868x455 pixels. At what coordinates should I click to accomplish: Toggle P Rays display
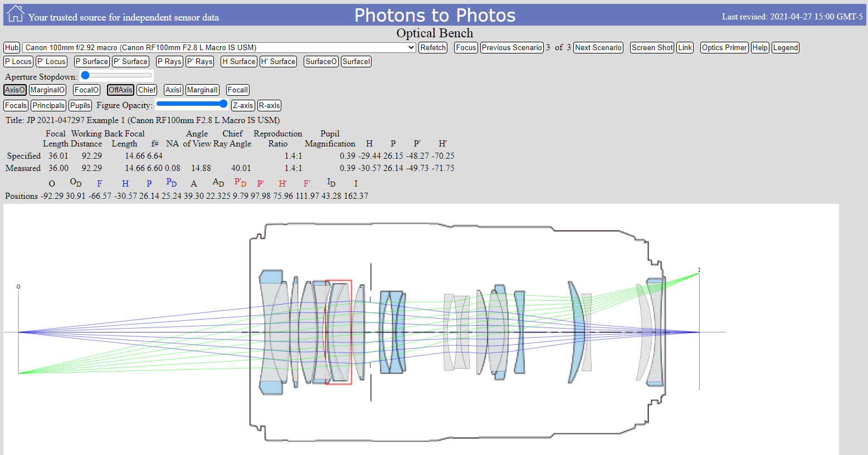[169, 62]
